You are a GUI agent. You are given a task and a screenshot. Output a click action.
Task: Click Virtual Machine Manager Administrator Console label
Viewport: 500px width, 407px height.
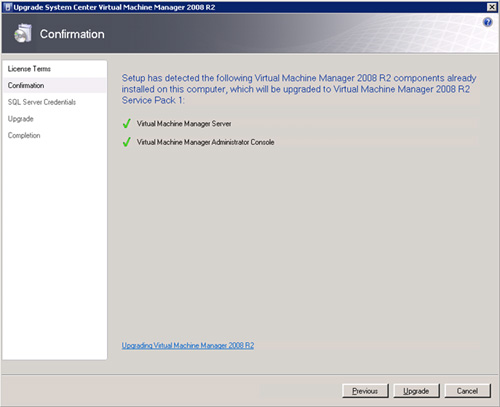pos(205,142)
